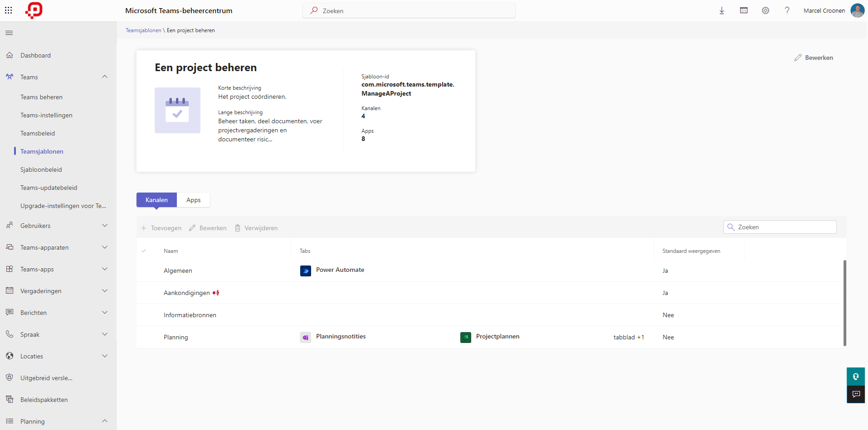
Task: Toggle the hamburger navigation menu
Action: [x=9, y=33]
